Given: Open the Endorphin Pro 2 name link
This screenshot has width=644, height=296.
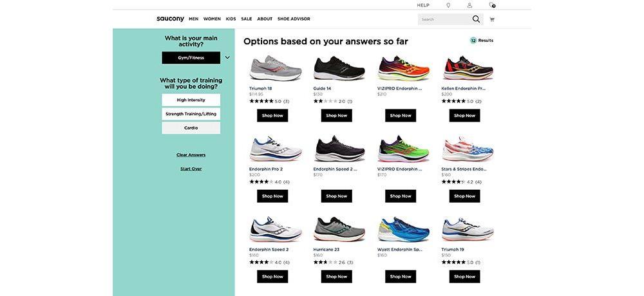Looking at the screenshot, I should tap(266, 169).
